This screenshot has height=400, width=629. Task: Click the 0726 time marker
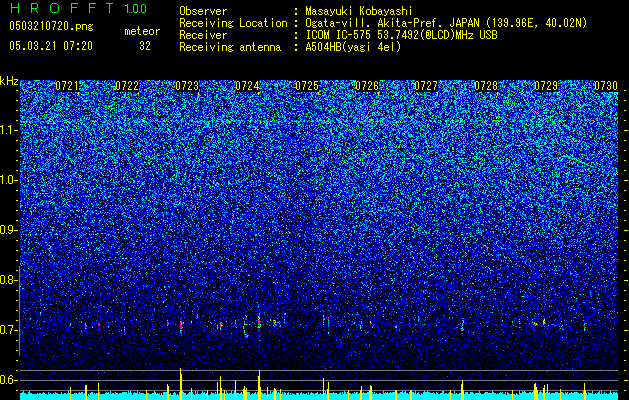367,86
